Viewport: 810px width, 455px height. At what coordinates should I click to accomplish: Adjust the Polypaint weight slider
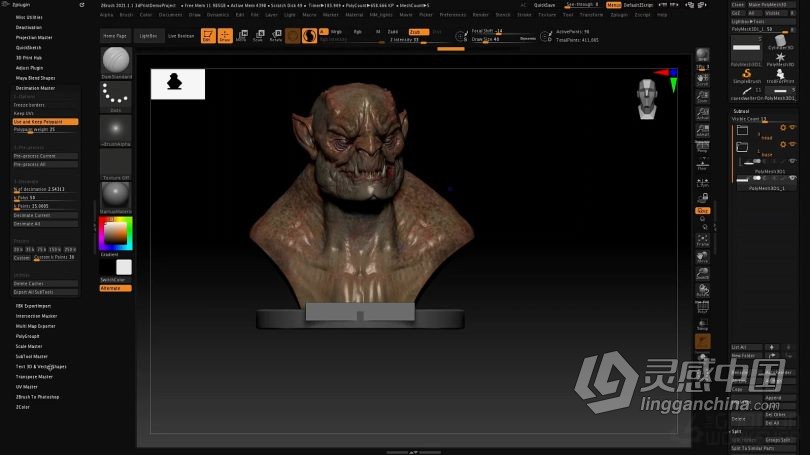click(45, 130)
